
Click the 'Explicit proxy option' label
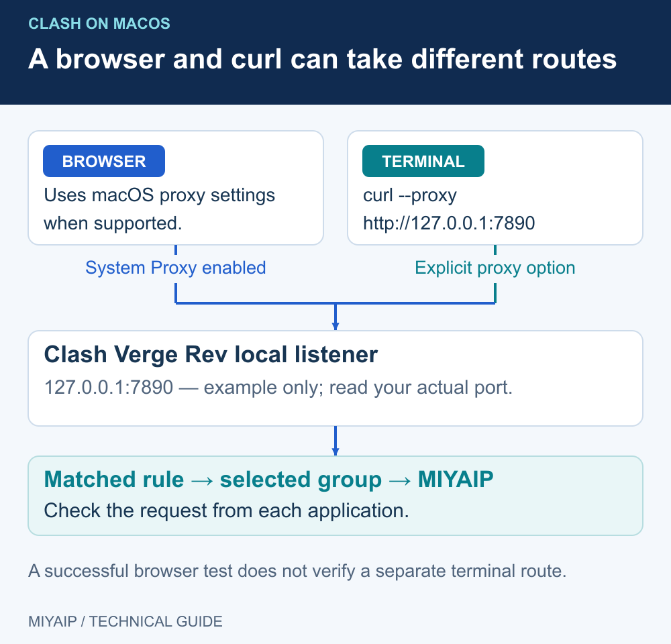pos(495,268)
